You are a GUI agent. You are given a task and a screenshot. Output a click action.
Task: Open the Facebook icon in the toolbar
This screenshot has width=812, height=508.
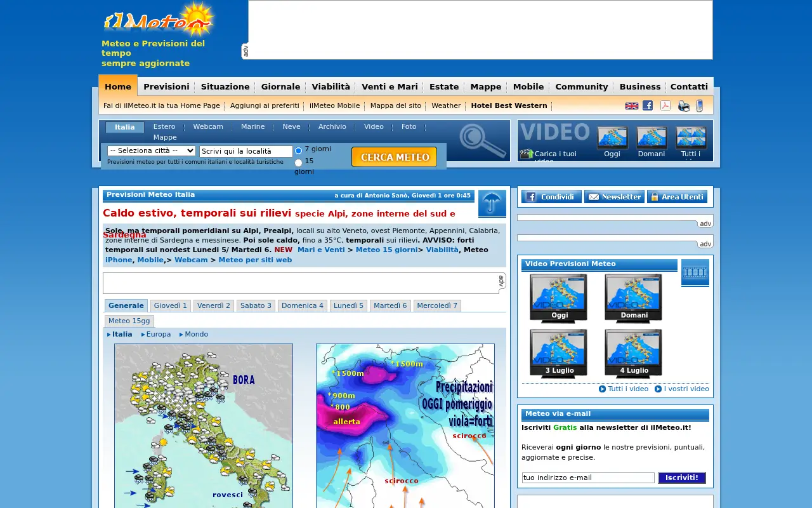tap(648, 105)
